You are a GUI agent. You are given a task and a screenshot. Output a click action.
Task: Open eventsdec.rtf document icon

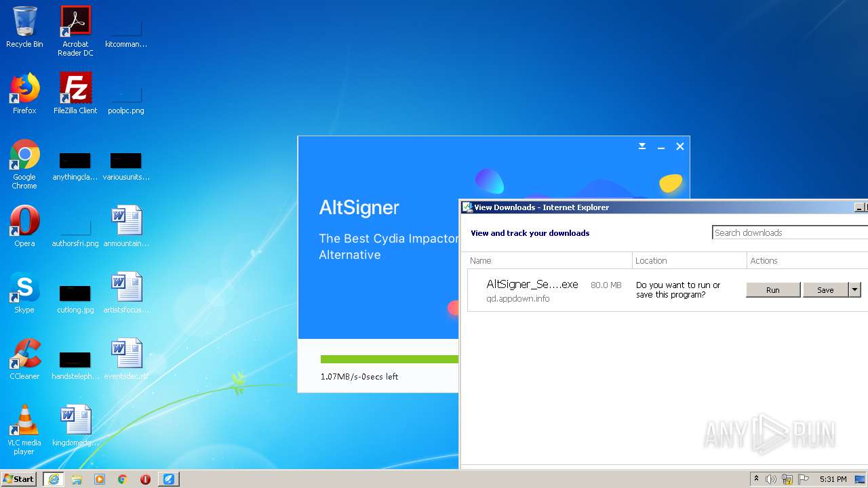tap(126, 359)
